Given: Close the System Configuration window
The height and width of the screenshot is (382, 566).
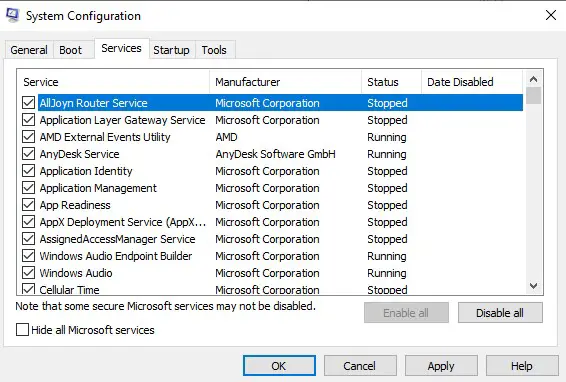Looking at the screenshot, I should coord(551,15).
